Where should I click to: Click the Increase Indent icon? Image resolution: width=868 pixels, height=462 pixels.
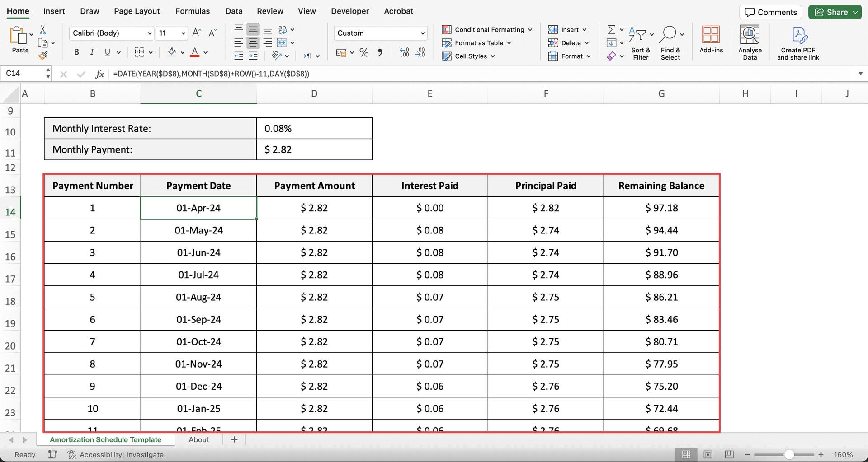(x=253, y=56)
